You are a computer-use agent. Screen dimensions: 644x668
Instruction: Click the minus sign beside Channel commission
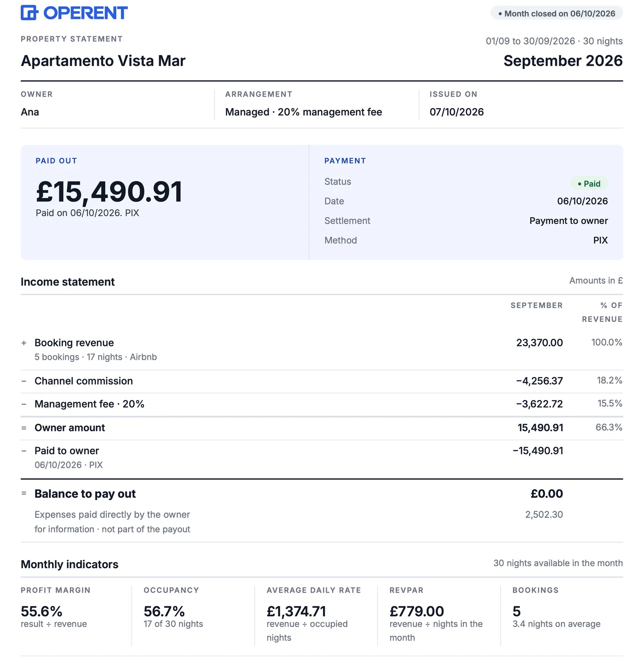(x=24, y=381)
